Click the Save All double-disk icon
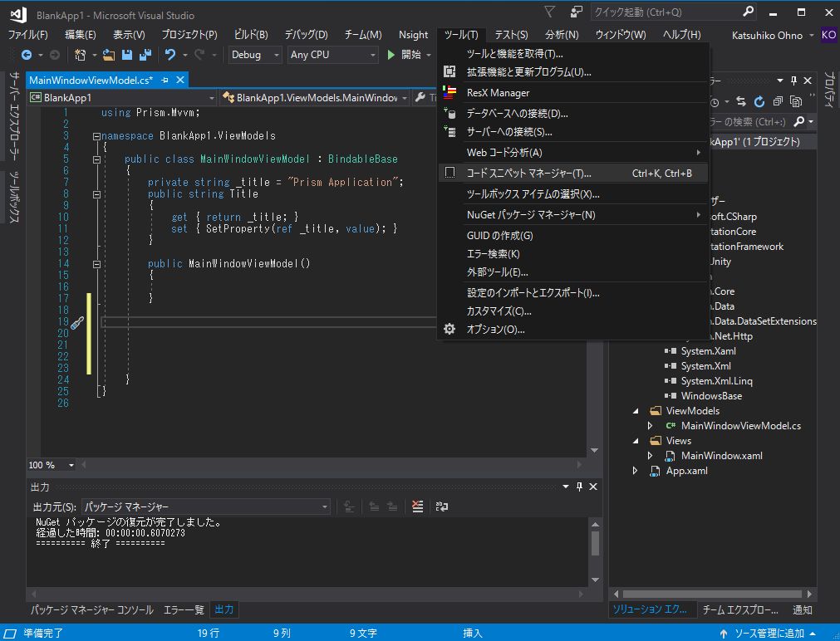Image resolution: width=840 pixels, height=641 pixels. click(145, 55)
